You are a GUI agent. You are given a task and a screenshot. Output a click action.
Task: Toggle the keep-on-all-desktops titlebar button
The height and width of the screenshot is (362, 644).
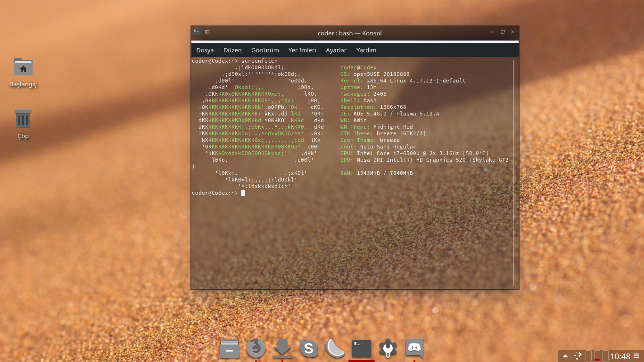click(x=207, y=32)
